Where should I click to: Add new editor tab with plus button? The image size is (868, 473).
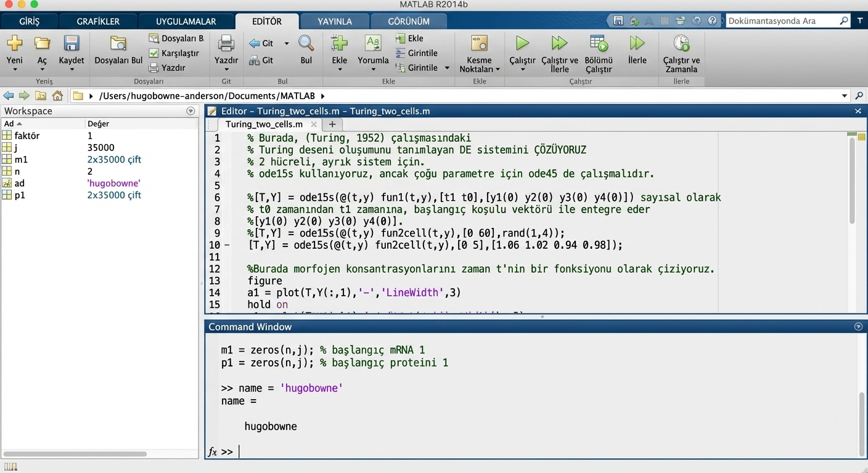click(332, 124)
